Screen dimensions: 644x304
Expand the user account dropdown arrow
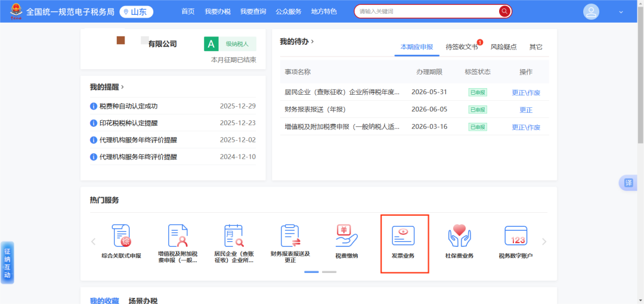tap(621, 12)
